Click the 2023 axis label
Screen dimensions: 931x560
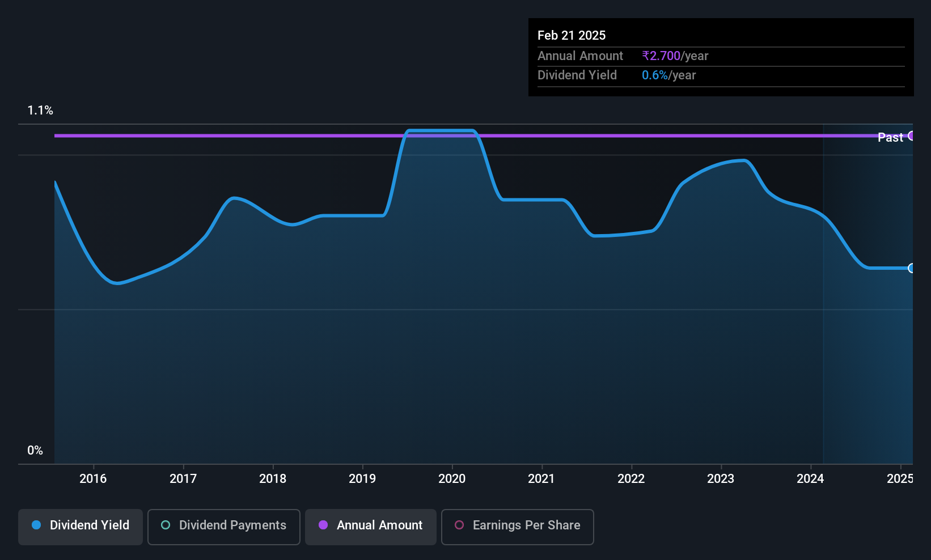[721, 478]
